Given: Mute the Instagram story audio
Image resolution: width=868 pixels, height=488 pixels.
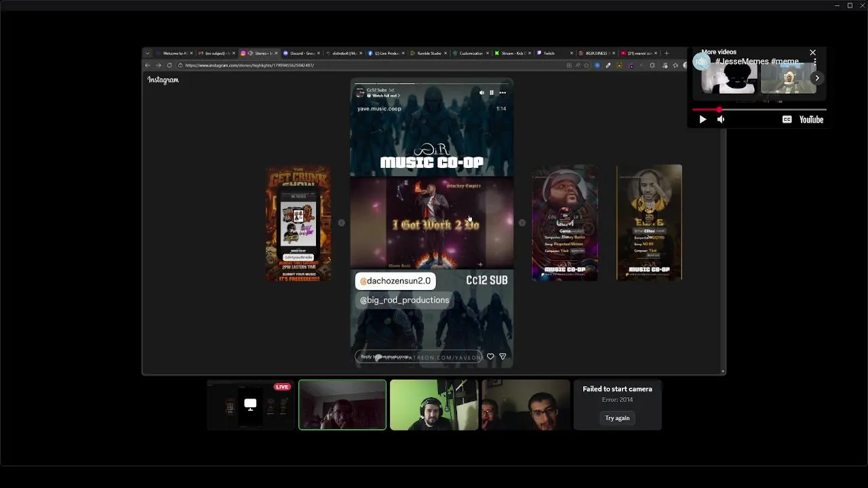Looking at the screenshot, I should 481,93.
